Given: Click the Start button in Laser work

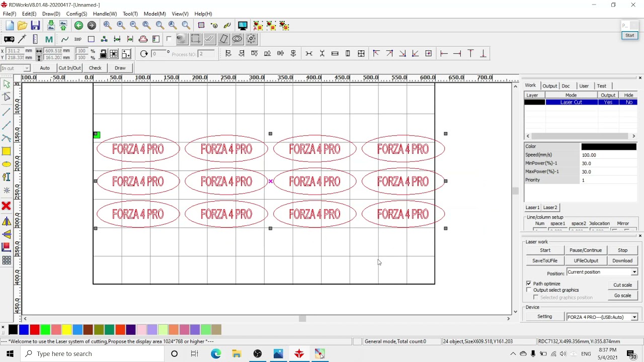Looking at the screenshot, I should click(x=545, y=250).
